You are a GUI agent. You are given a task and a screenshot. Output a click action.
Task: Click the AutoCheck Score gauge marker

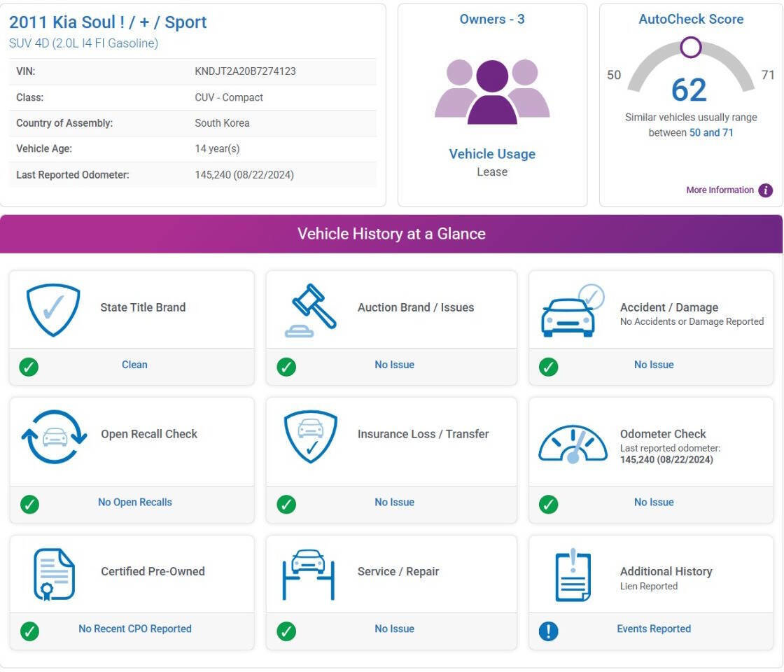(x=690, y=48)
